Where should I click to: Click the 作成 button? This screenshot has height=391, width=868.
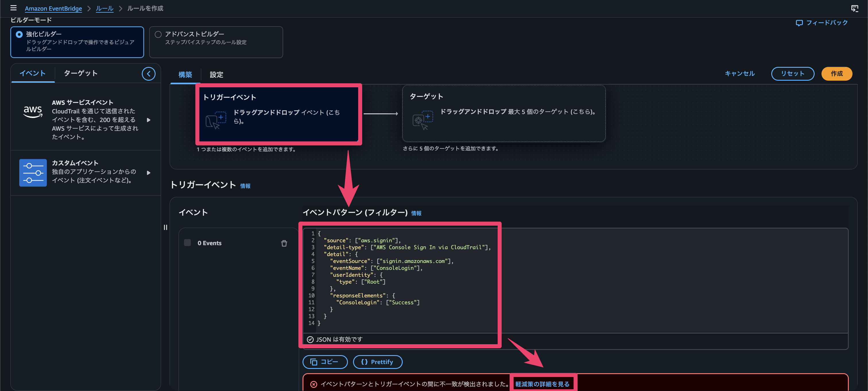coord(837,73)
